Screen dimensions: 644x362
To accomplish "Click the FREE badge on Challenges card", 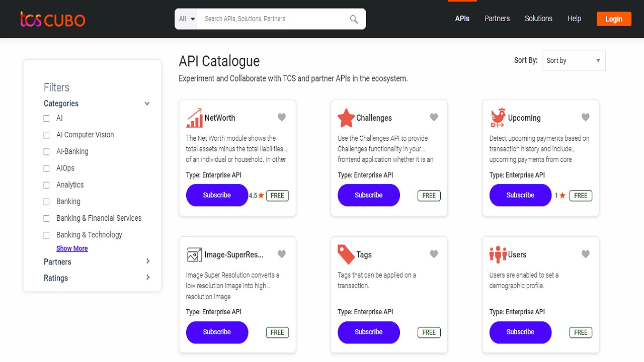I will (429, 196).
